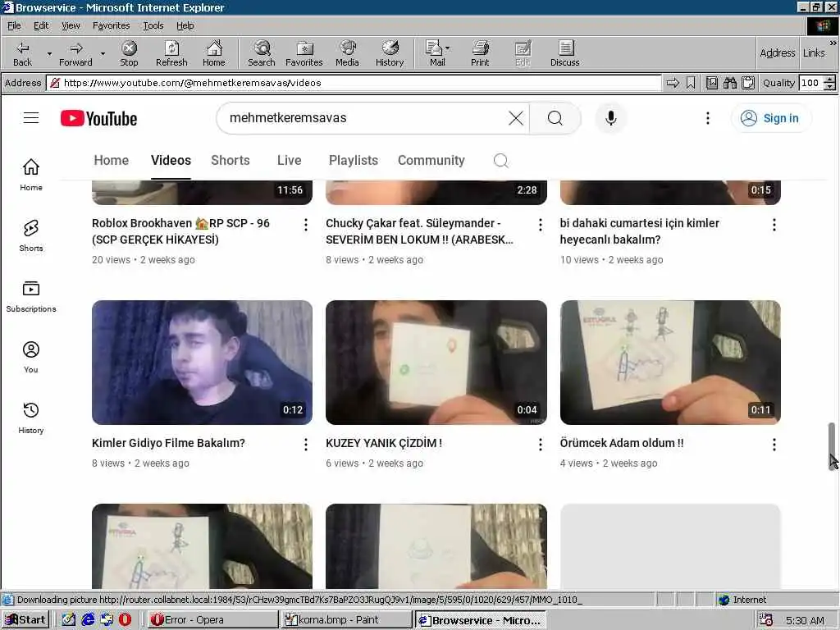This screenshot has width=840, height=630.
Task: Click the Mail toolbar button
Action: (436, 53)
